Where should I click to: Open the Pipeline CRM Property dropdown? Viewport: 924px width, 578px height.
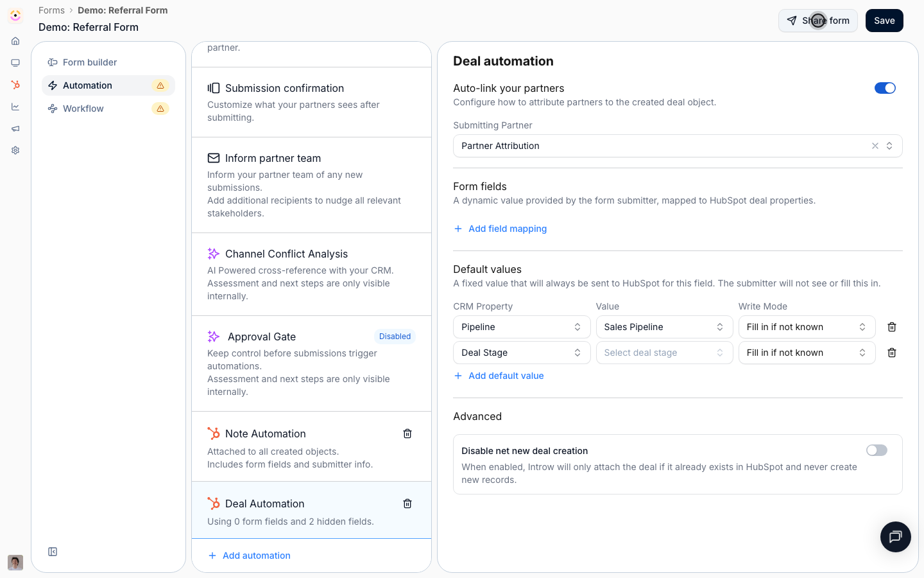click(522, 327)
